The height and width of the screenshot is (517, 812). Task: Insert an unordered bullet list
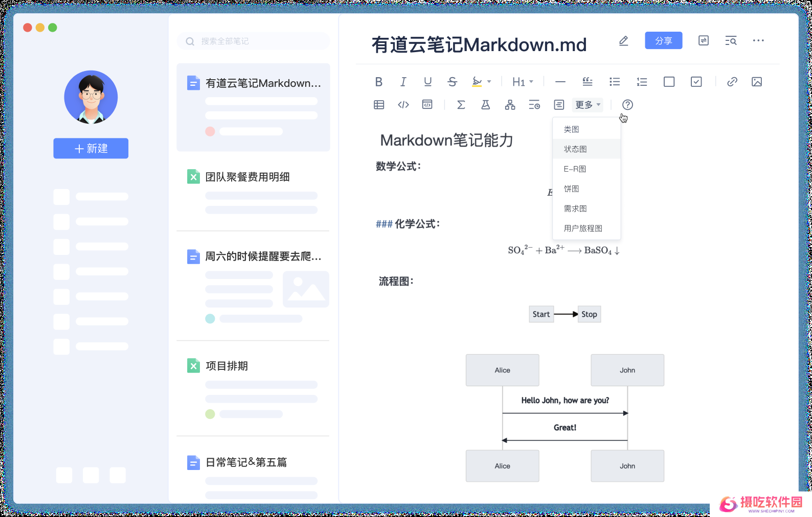[615, 82]
